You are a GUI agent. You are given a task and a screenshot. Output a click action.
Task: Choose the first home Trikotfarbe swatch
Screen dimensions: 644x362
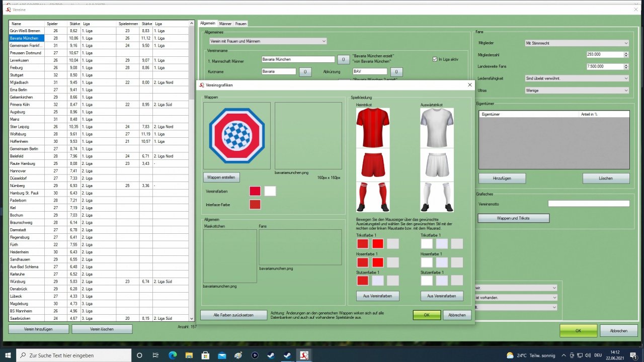click(362, 244)
